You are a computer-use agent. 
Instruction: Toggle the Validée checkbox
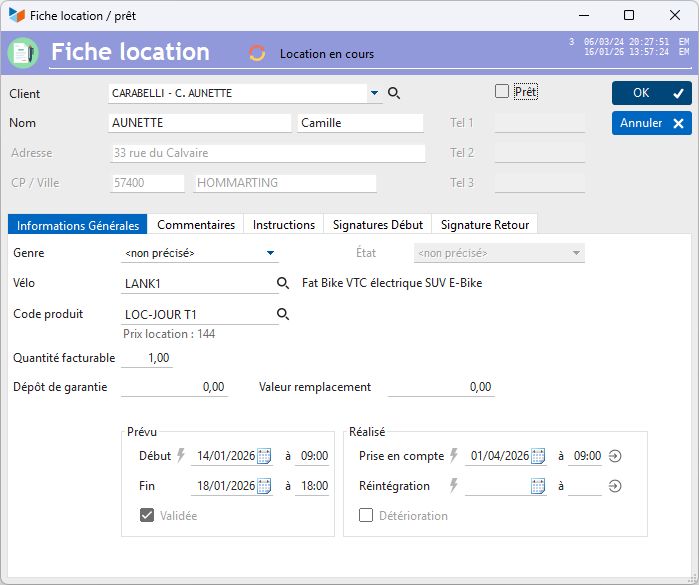click(x=147, y=515)
